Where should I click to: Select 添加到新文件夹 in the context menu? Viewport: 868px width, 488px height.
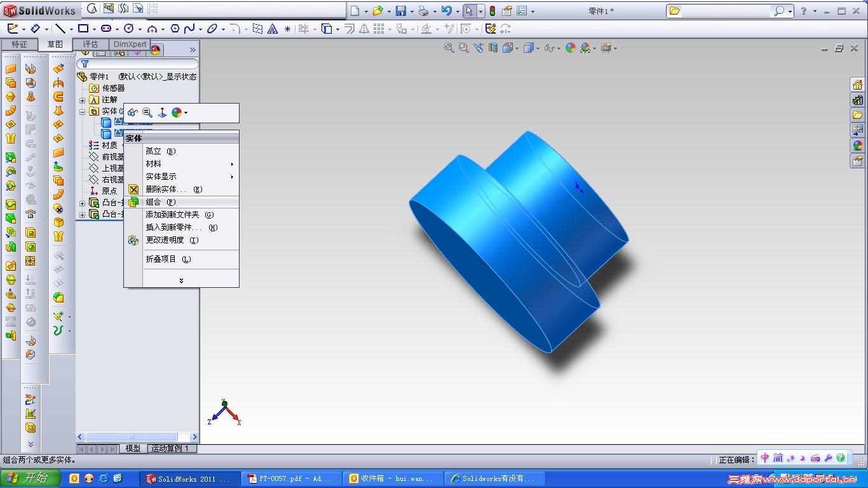181,215
